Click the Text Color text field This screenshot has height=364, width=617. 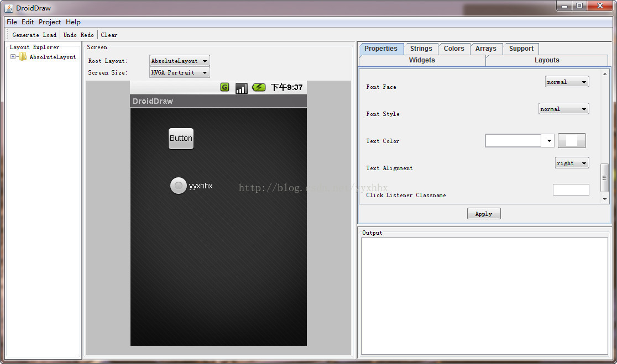point(513,141)
